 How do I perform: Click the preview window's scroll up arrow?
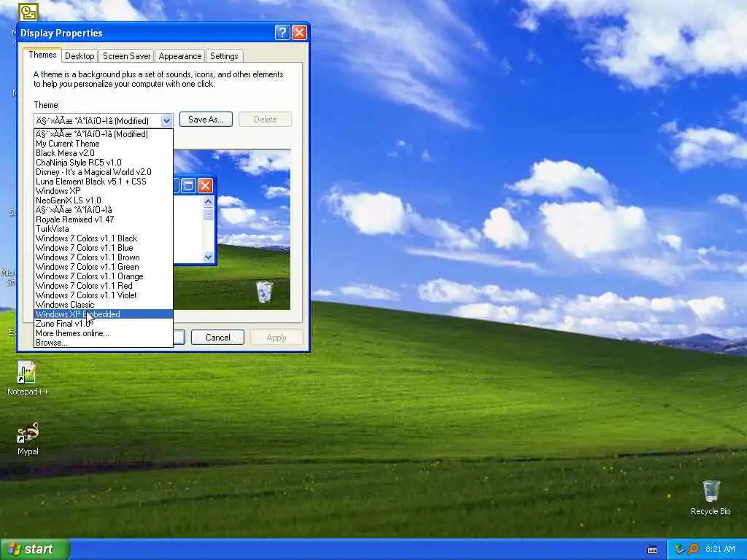tap(208, 201)
